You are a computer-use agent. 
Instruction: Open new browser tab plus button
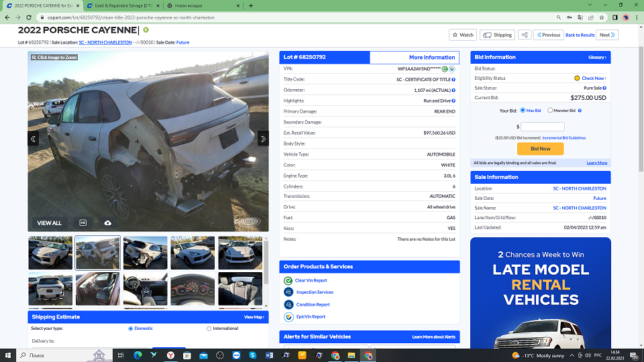[x=250, y=6]
